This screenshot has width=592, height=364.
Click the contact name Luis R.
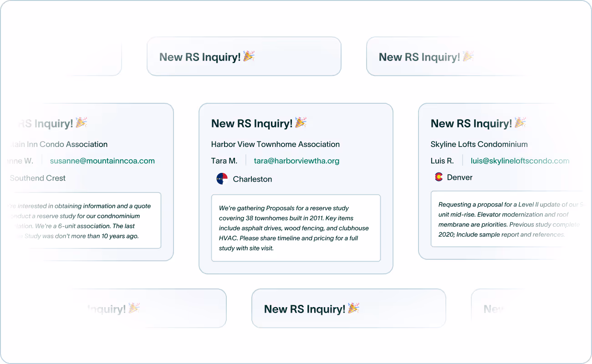click(x=442, y=161)
